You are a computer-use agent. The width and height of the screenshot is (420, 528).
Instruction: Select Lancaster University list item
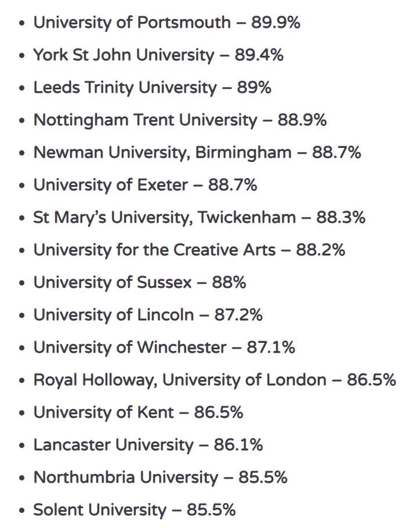[x=148, y=445]
